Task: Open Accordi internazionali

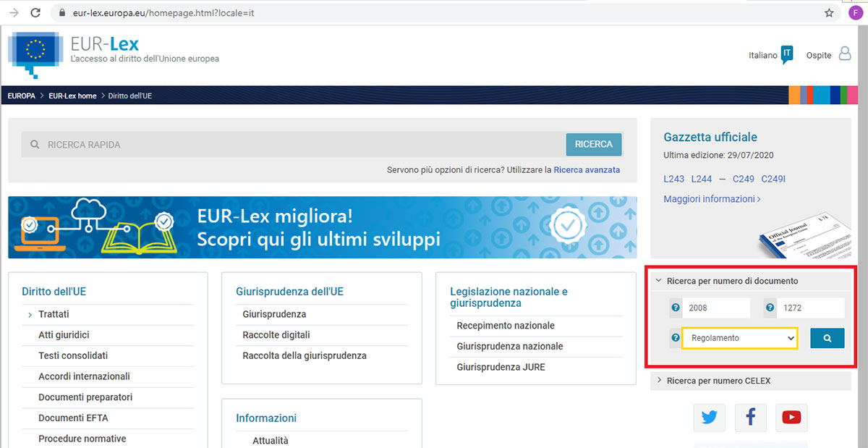Action: click(84, 376)
